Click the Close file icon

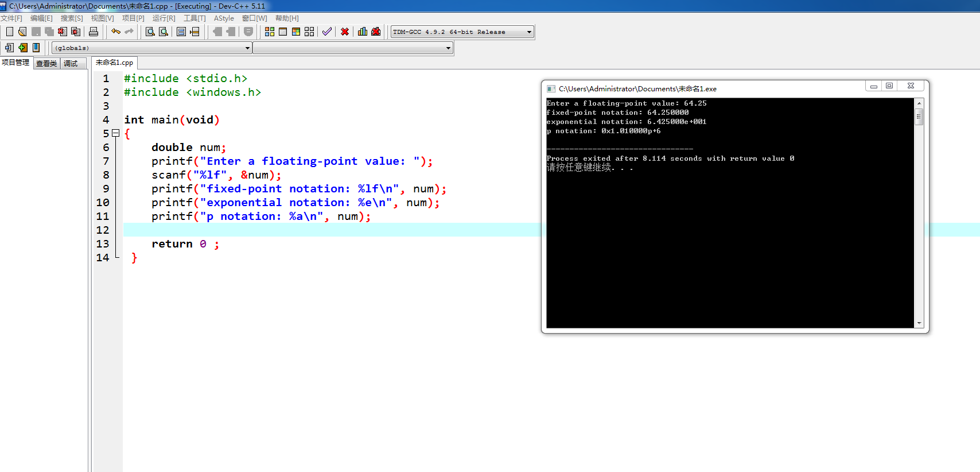click(x=62, y=32)
